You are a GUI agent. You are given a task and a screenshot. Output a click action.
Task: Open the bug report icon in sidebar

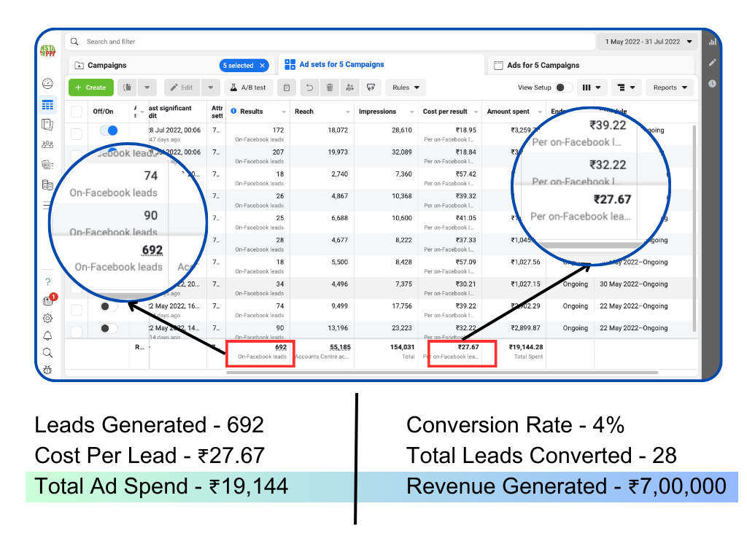(47, 370)
